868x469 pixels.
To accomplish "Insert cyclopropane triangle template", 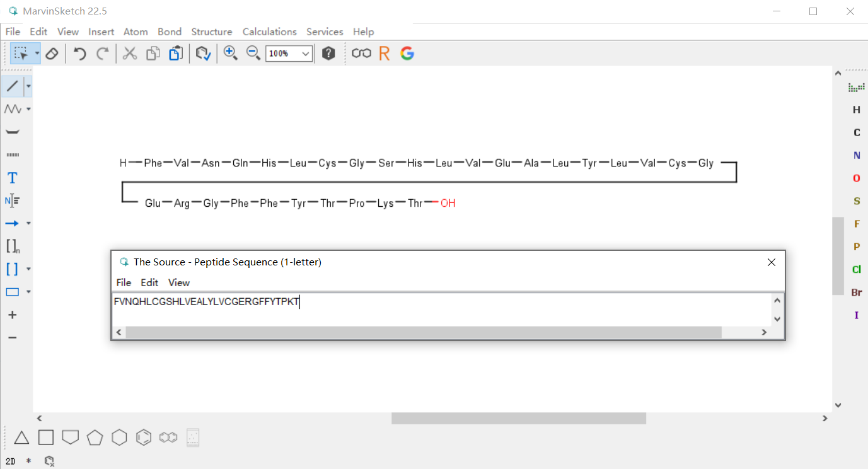I will pyautogui.click(x=21, y=437).
